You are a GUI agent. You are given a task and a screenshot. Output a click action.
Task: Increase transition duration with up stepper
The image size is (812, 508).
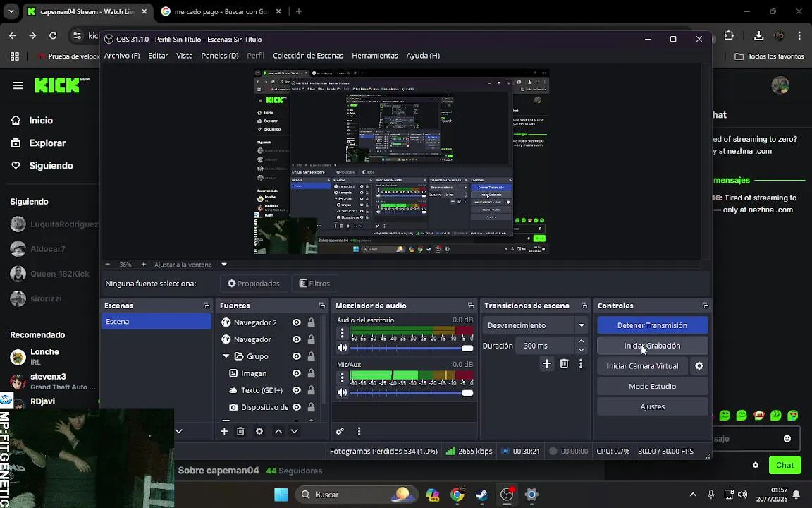click(581, 341)
